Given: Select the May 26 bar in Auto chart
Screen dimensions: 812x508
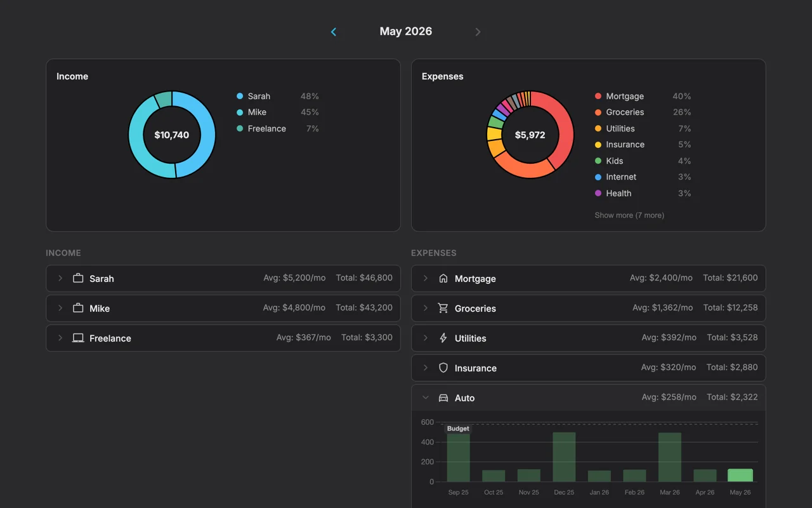Looking at the screenshot, I should [740, 475].
